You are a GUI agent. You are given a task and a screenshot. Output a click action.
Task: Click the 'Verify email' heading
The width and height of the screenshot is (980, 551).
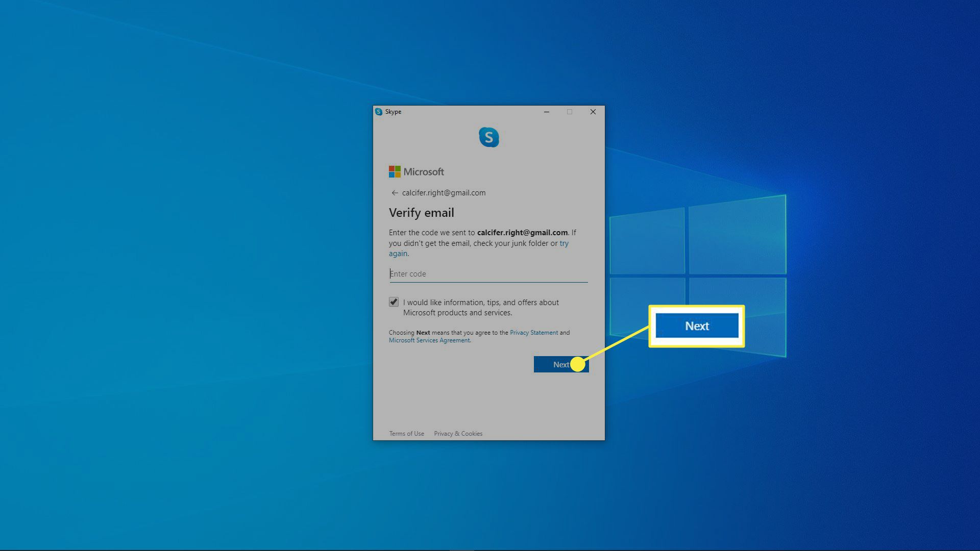[421, 213]
